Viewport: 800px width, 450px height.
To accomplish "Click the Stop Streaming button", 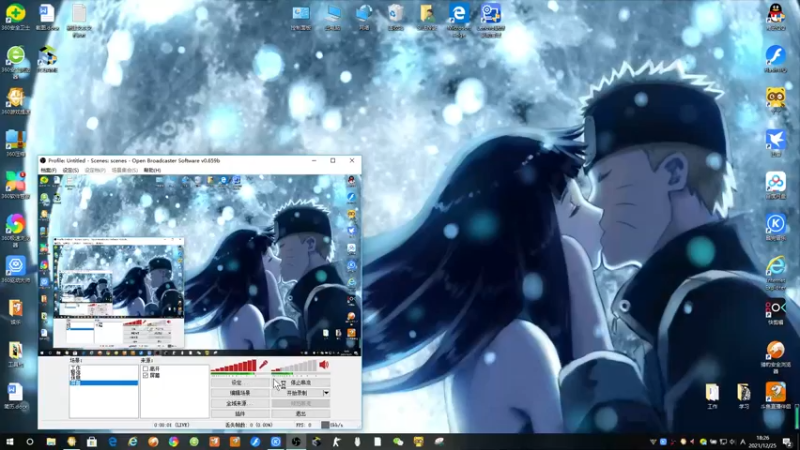I will click(301, 382).
